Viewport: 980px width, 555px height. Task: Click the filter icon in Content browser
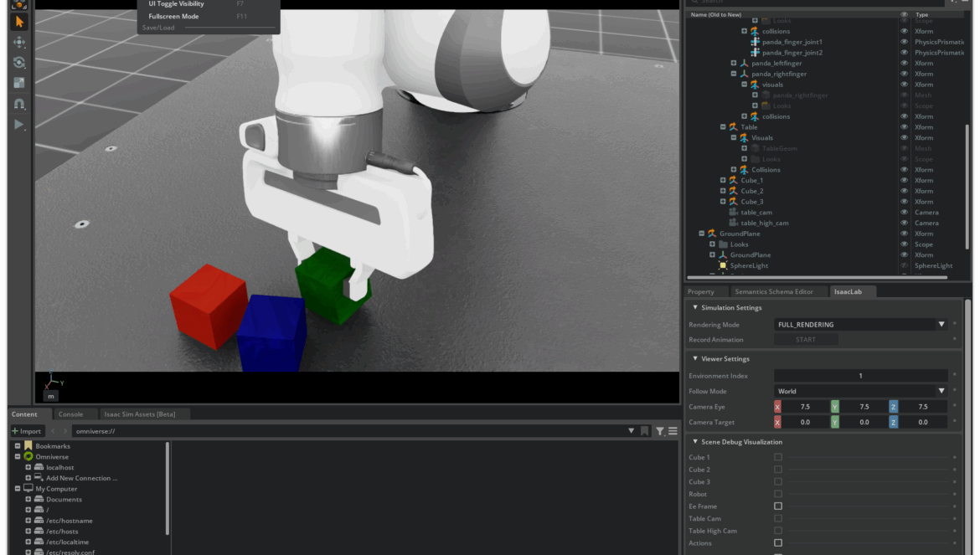tap(659, 431)
